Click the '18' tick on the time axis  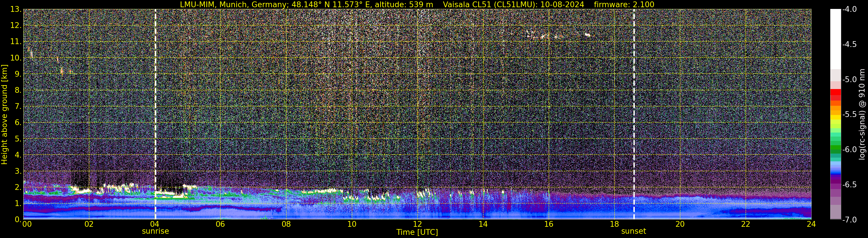(614, 224)
